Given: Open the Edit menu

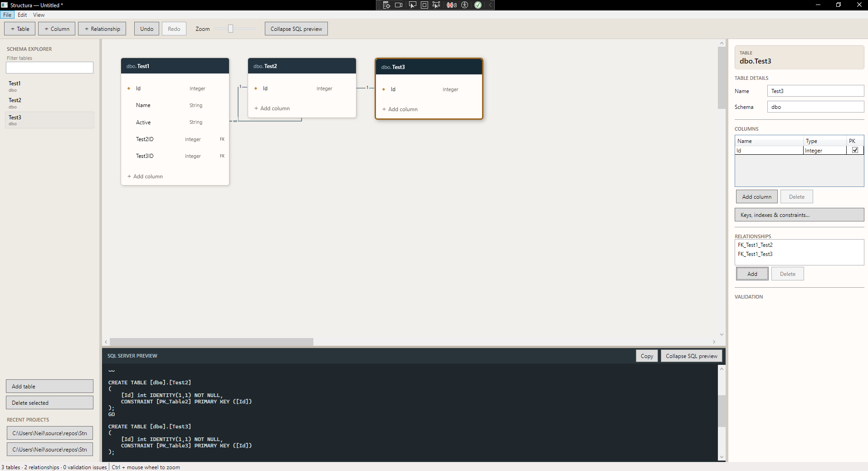Looking at the screenshot, I should click(22, 15).
